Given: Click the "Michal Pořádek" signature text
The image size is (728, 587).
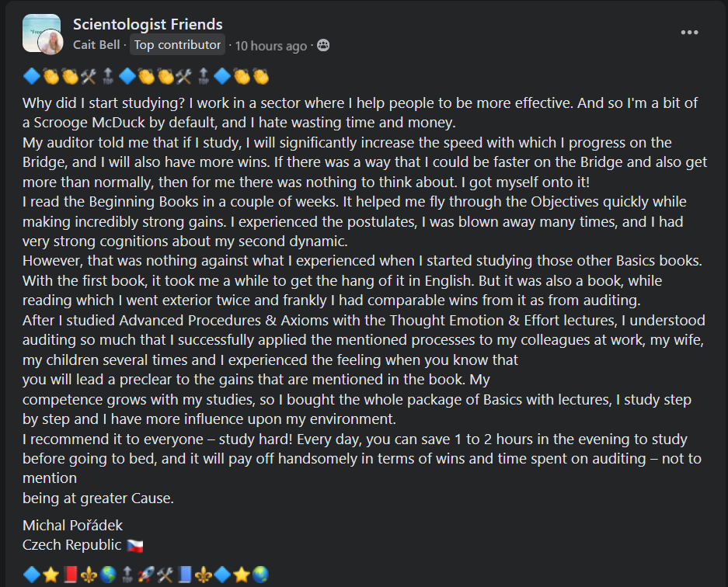Looking at the screenshot, I should (x=73, y=525).
